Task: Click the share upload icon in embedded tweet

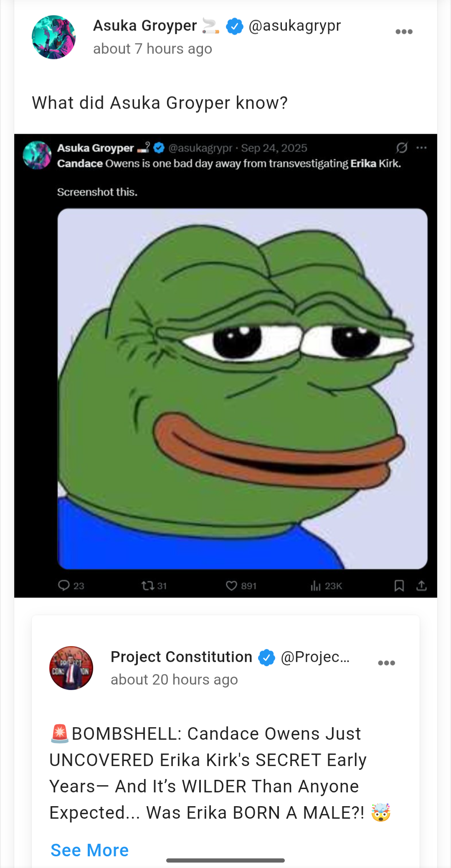Action: (x=422, y=586)
